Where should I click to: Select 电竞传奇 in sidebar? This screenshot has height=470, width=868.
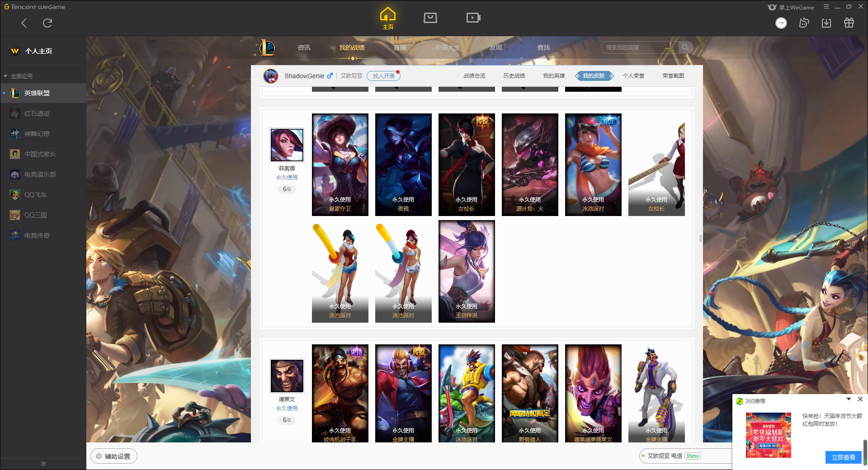[x=43, y=235]
